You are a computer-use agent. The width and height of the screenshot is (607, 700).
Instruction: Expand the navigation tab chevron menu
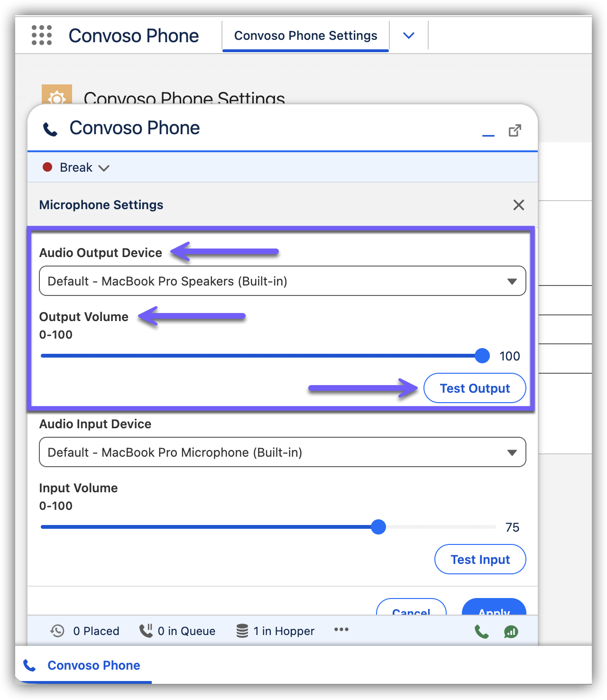tap(408, 36)
